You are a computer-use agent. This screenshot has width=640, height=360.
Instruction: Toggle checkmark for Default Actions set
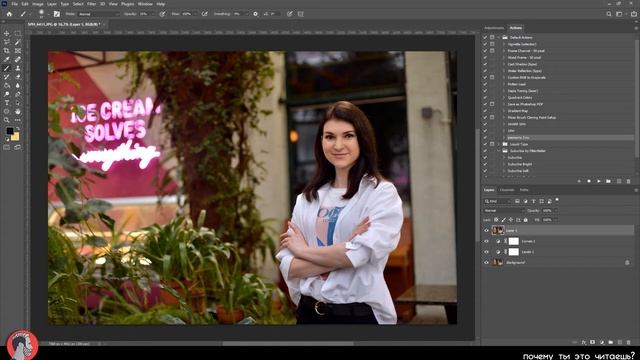(485, 38)
